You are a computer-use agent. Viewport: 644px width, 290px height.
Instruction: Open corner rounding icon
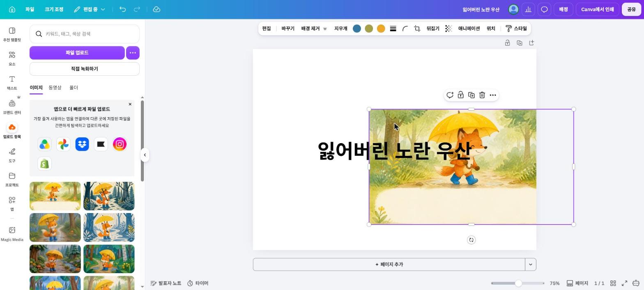coord(405,28)
